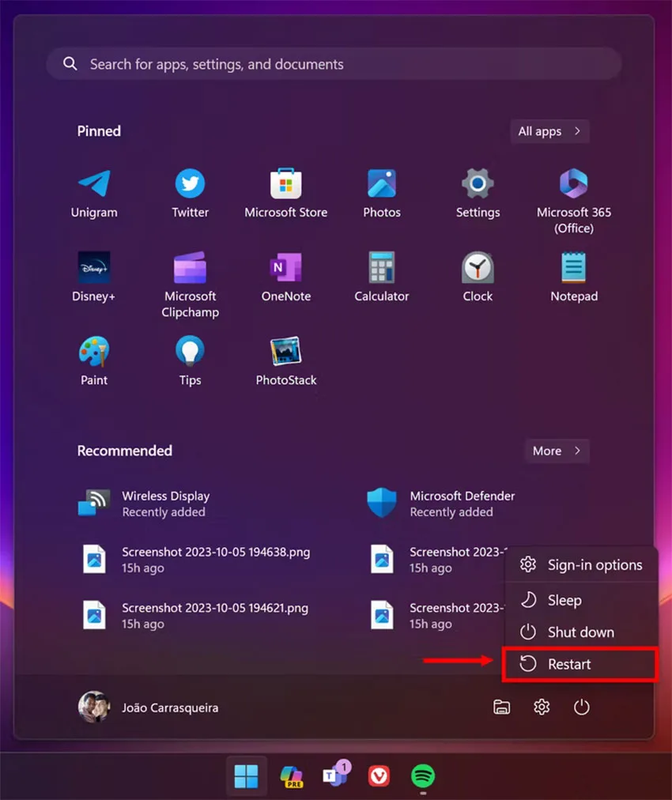Click the Windows Start button on taskbar
Screen dimensions: 672x800
246,776
